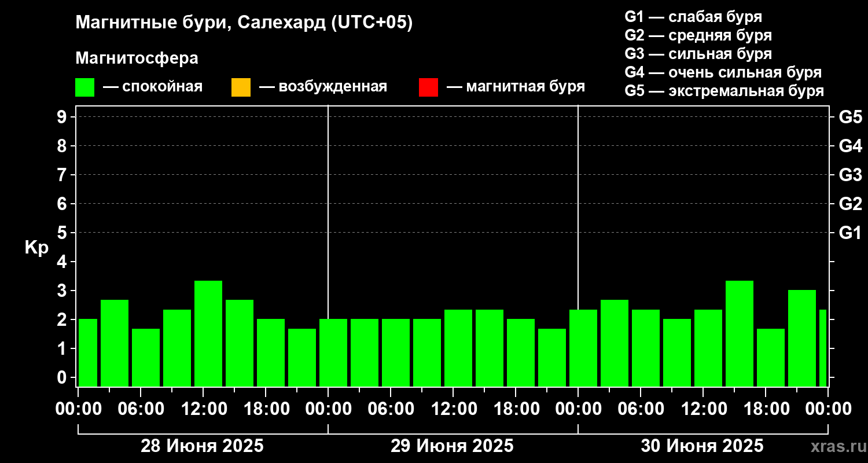This screenshot has width=868, height=463.
Task: Click the 21:00–24:00 bar on 30 June
Action: coord(802,338)
